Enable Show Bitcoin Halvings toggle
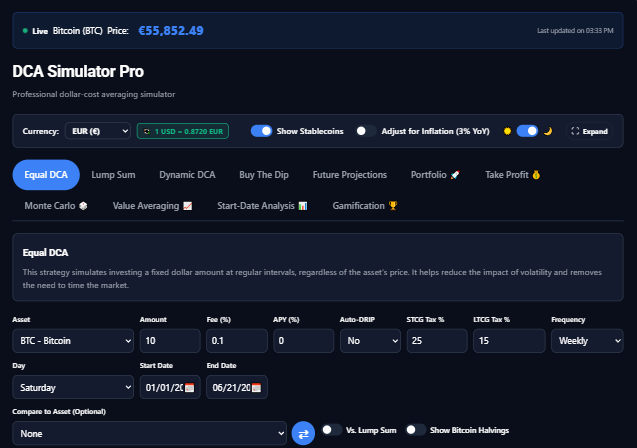The height and width of the screenshot is (448, 637). (416, 430)
